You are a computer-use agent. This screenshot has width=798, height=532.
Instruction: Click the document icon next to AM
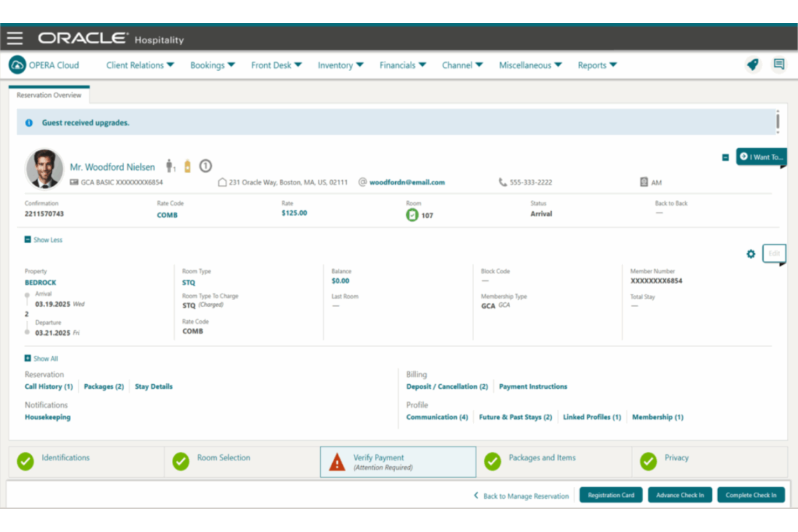(x=644, y=182)
